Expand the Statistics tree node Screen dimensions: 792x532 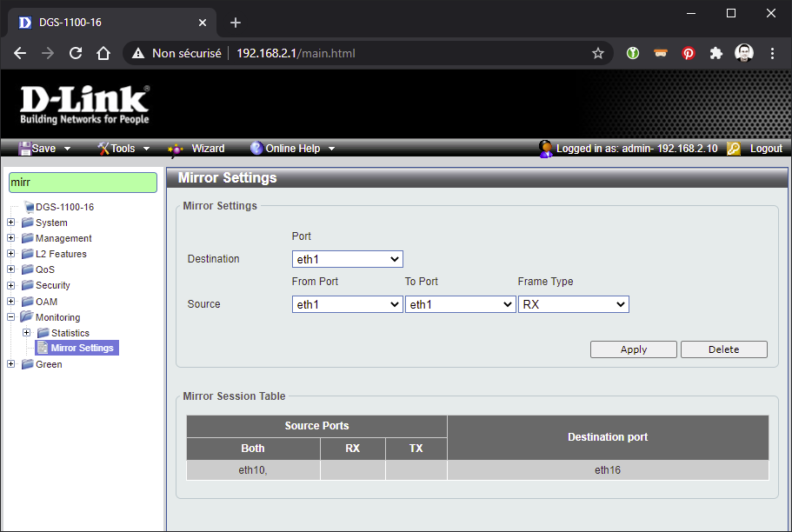coord(26,332)
